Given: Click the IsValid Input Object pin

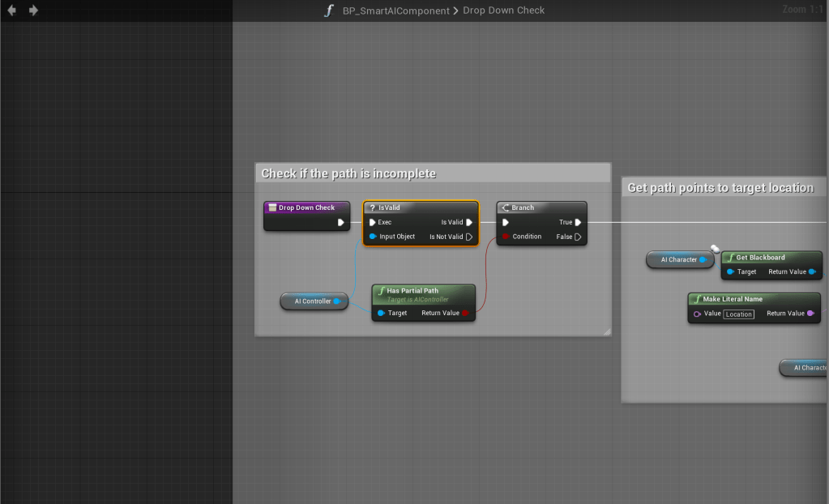Looking at the screenshot, I should pyautogui.click(x=373, y=237).
